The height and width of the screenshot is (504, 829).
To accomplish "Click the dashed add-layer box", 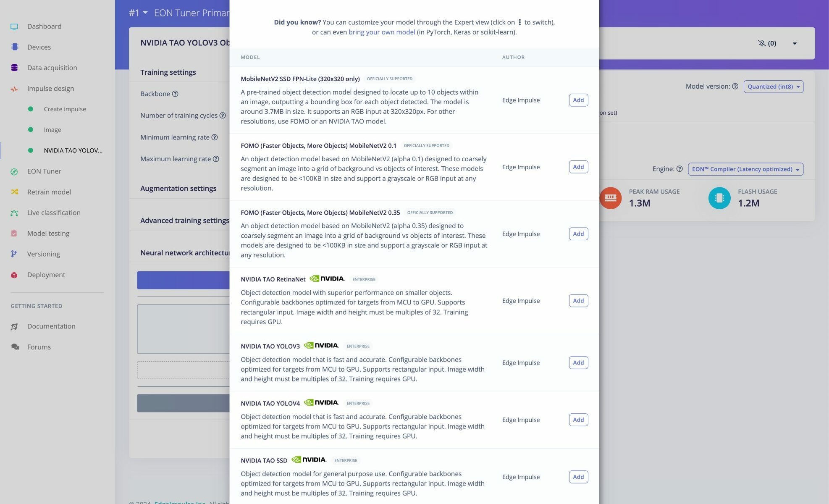I will coord(183,370).
